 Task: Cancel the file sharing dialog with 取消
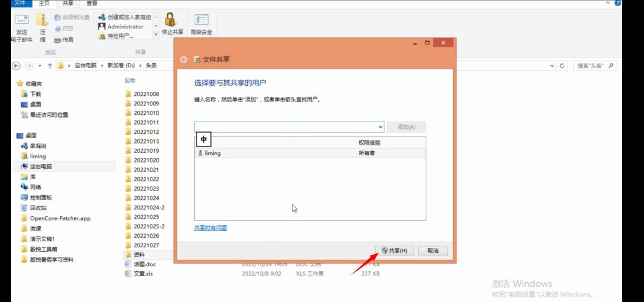tap(433, 251)
